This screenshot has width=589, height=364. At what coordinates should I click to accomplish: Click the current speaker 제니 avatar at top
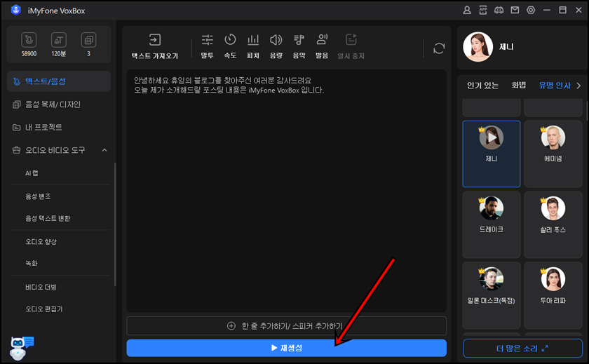click(478, 46)
